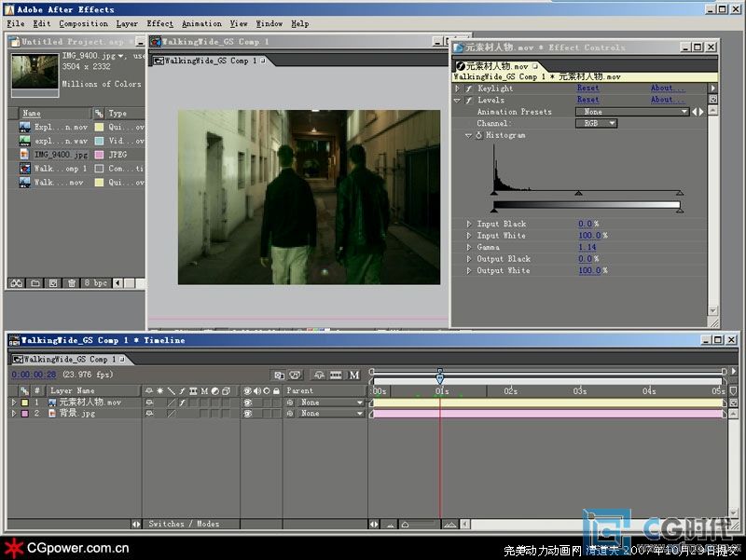Screen dimensions: 746x560
Task: Collapse the Levels effect properties
Action: pyautogui.click(x=457, y=101)
